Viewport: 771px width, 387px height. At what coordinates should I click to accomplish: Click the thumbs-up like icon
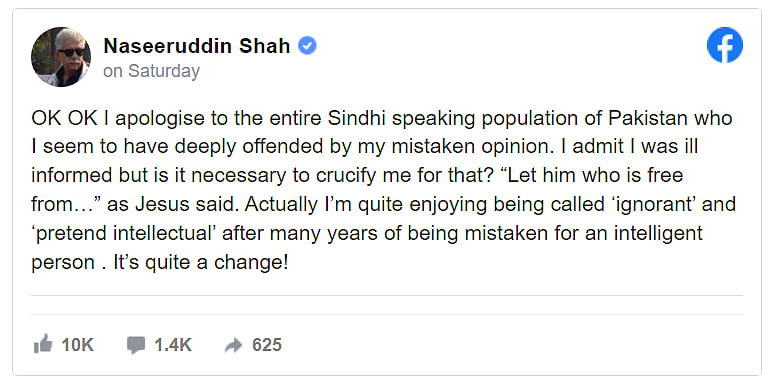(43, 344)
